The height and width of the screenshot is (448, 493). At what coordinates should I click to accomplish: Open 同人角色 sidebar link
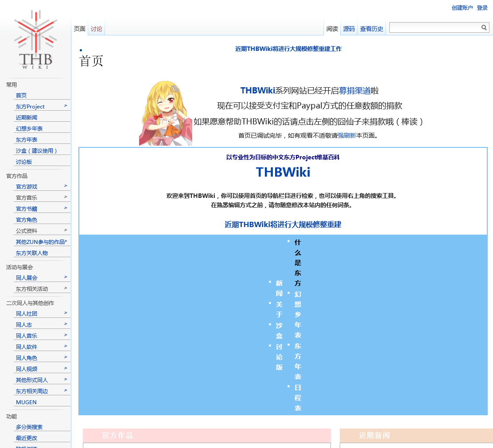(x=27, y=358)
